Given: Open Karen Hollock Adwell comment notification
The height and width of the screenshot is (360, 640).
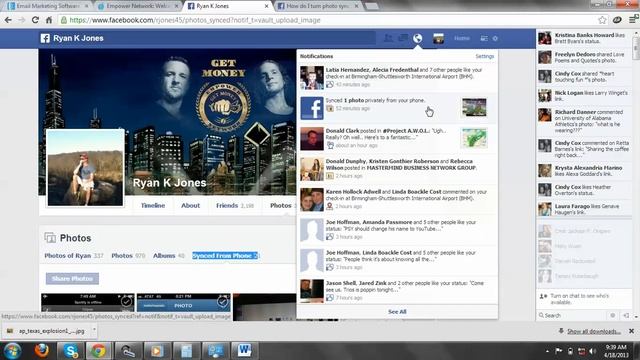Looking at the screenshot, I should [x=397, y=200].
